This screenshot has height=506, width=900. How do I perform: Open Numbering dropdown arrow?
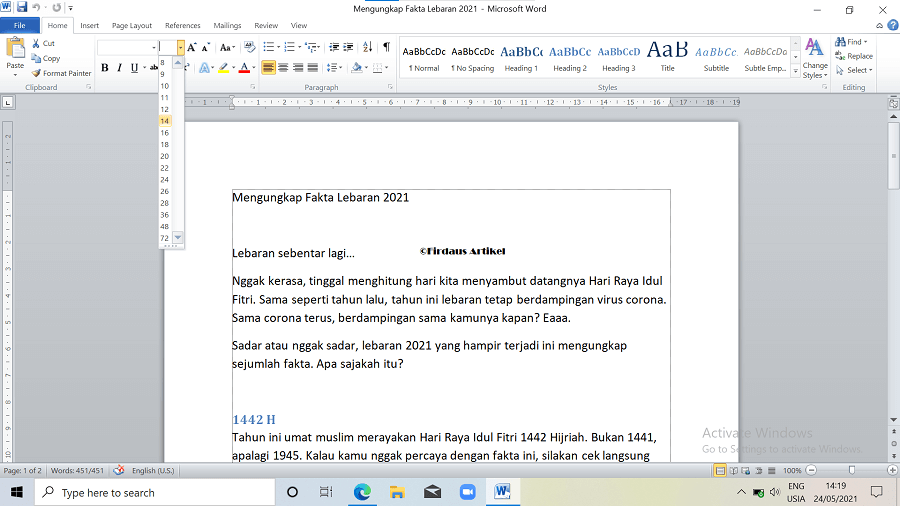pos(300,47)
